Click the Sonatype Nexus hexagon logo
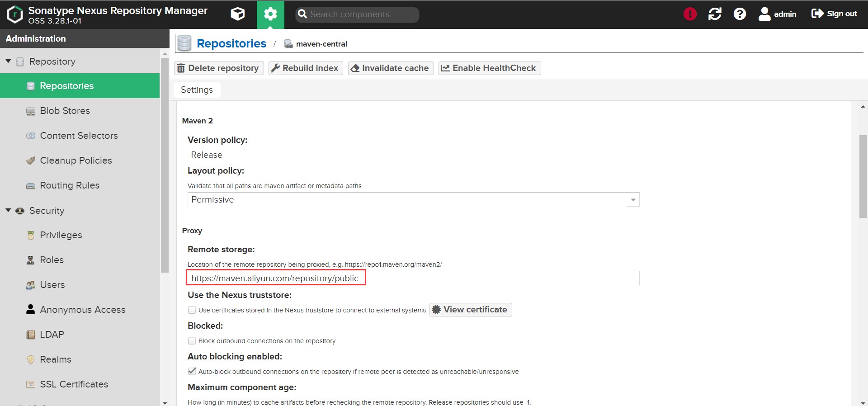 coord(14,14)
